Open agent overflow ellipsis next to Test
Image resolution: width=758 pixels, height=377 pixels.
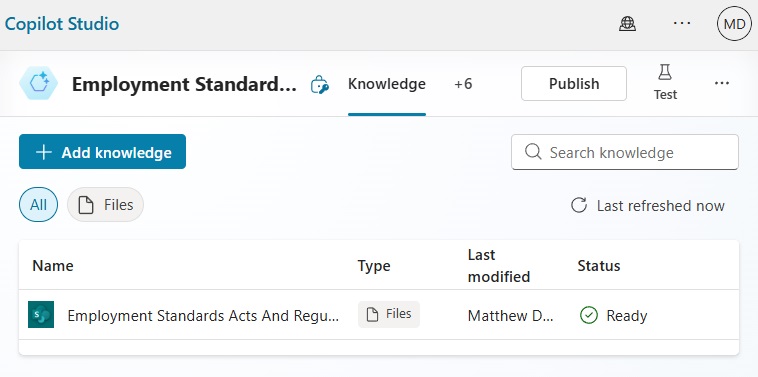point(722,84)
